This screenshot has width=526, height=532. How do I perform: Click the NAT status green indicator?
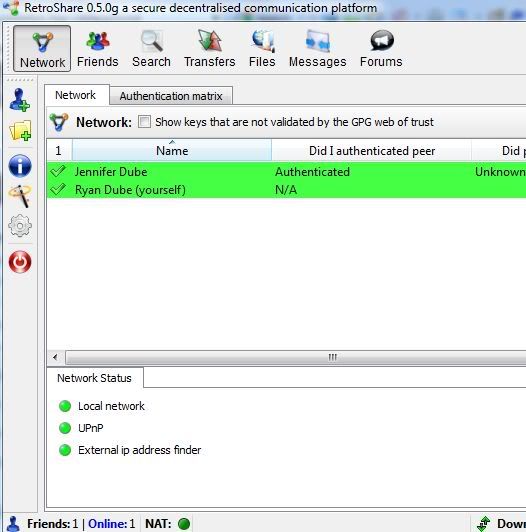tap(184, 524)
